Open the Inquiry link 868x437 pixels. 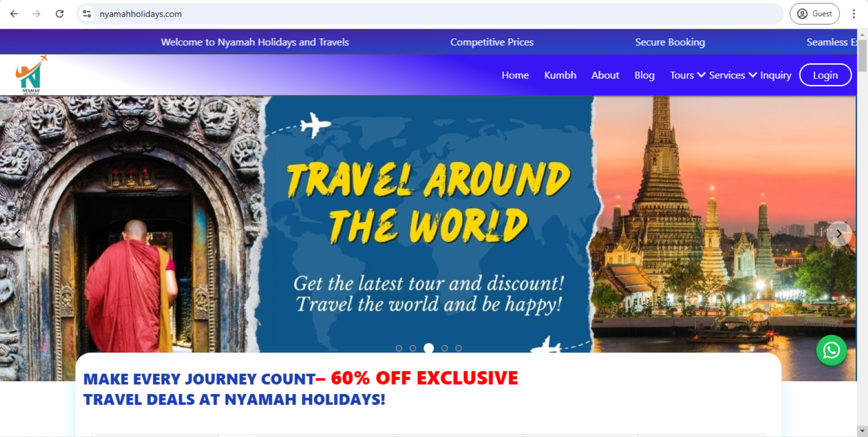[775, 75]
